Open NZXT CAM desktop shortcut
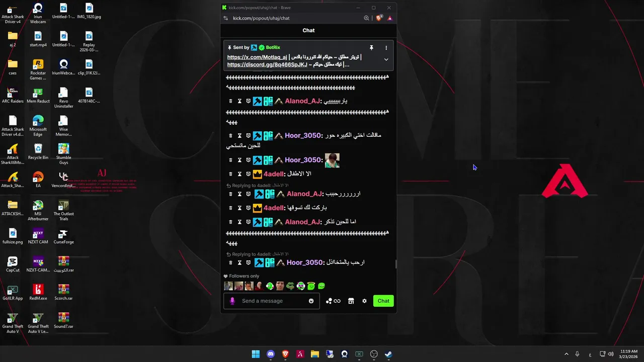Image resolution: width=644 pixels, height=362 pixels. (38, 236)
